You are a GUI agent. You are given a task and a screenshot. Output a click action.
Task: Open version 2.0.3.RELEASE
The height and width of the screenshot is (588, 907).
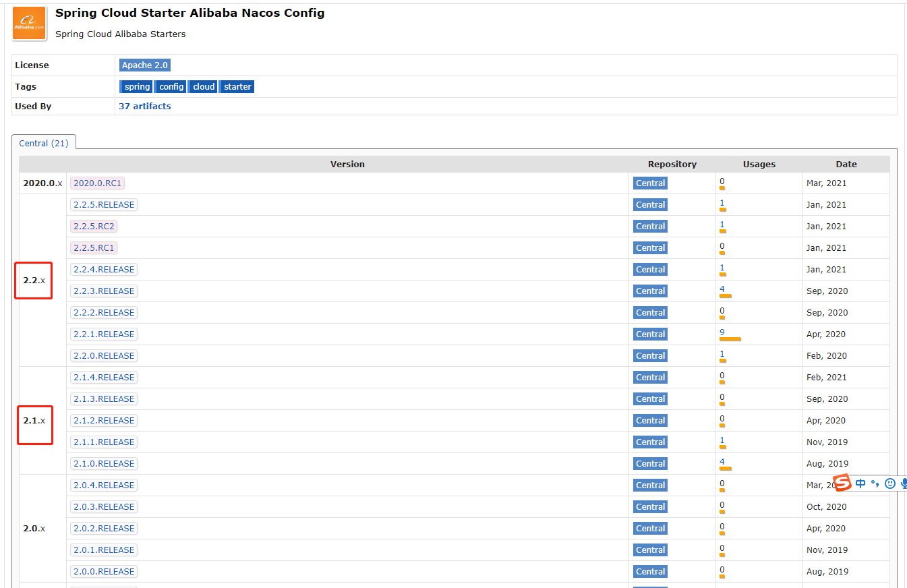[104, 507]
